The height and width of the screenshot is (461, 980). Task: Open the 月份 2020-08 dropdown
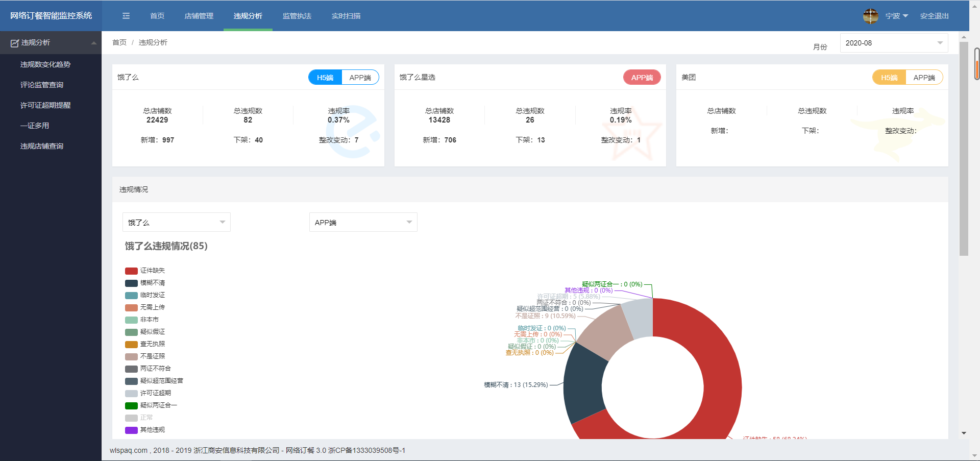tap(894, 43)
